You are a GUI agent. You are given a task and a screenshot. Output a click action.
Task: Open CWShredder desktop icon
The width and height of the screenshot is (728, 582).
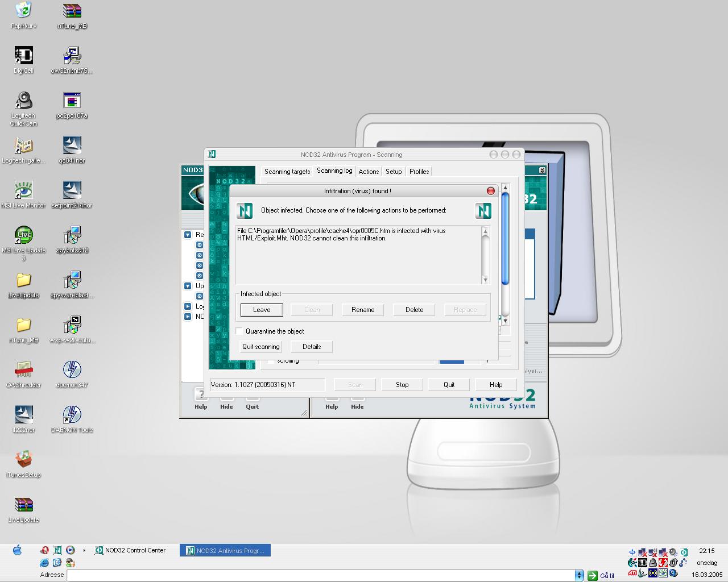pos(23,374)
